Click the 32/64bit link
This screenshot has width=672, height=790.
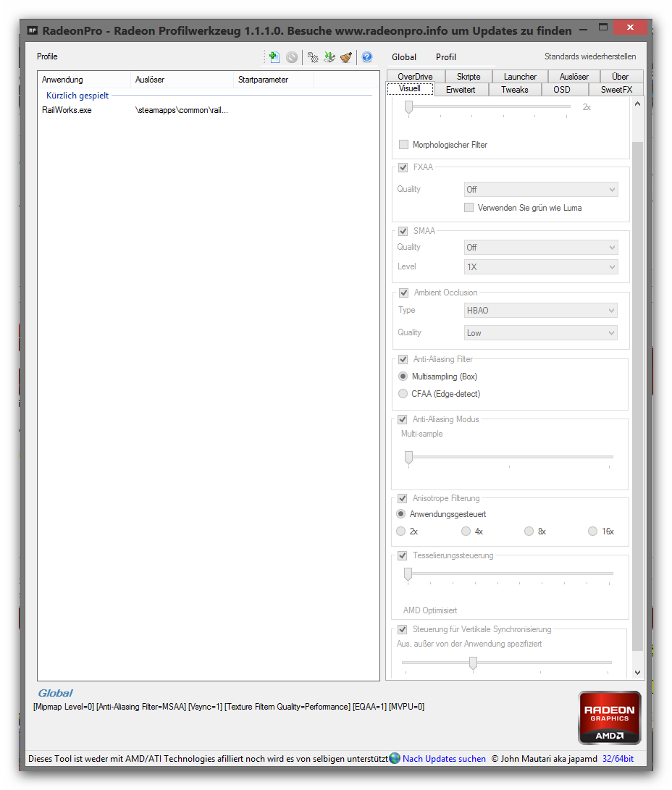pos(618,758)
